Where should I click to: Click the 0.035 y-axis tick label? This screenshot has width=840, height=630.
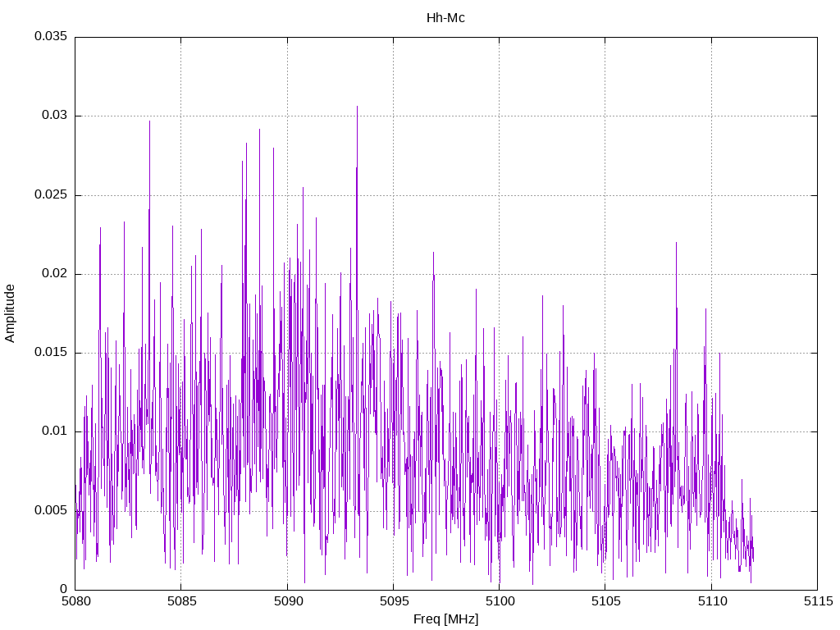point(51,36)
